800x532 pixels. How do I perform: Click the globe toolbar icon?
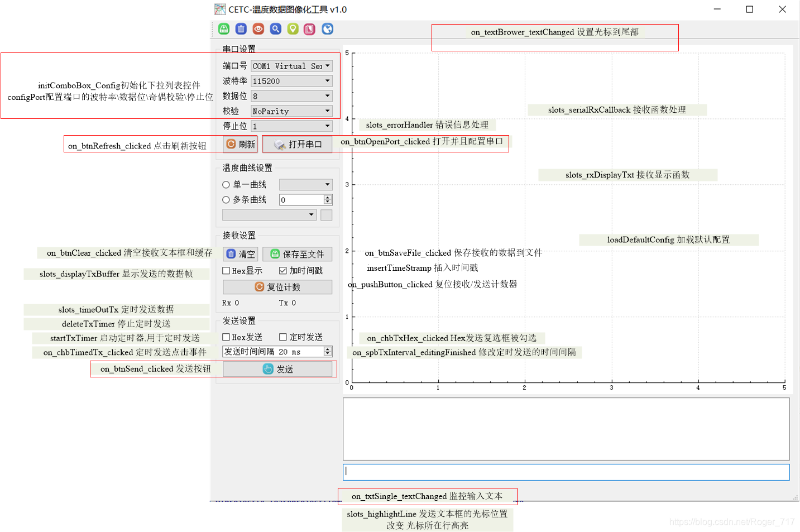(327, 29)
